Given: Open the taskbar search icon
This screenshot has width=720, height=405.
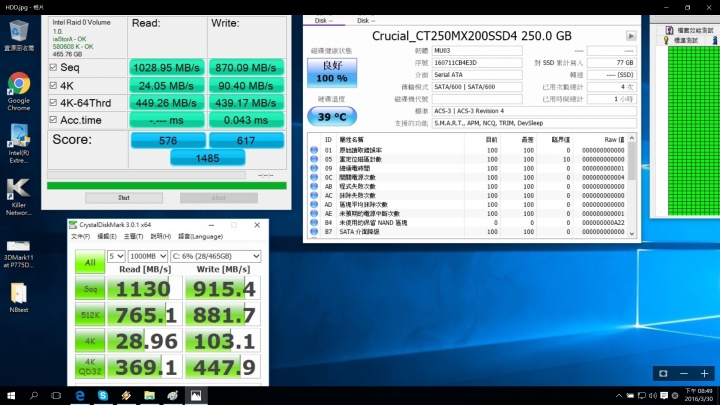Looking at the screenshot, I should click(34, 395).
